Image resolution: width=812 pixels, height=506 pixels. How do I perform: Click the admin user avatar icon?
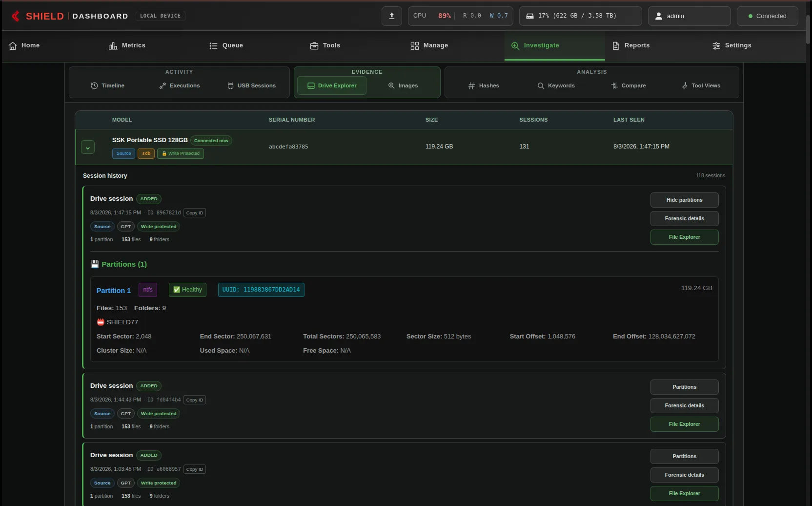658,16
